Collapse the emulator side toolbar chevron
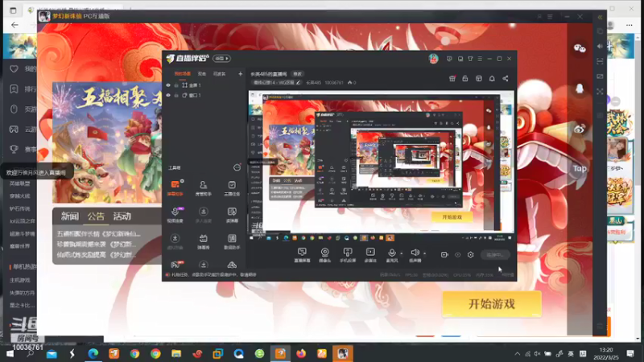644x362 pixels. 600,17
